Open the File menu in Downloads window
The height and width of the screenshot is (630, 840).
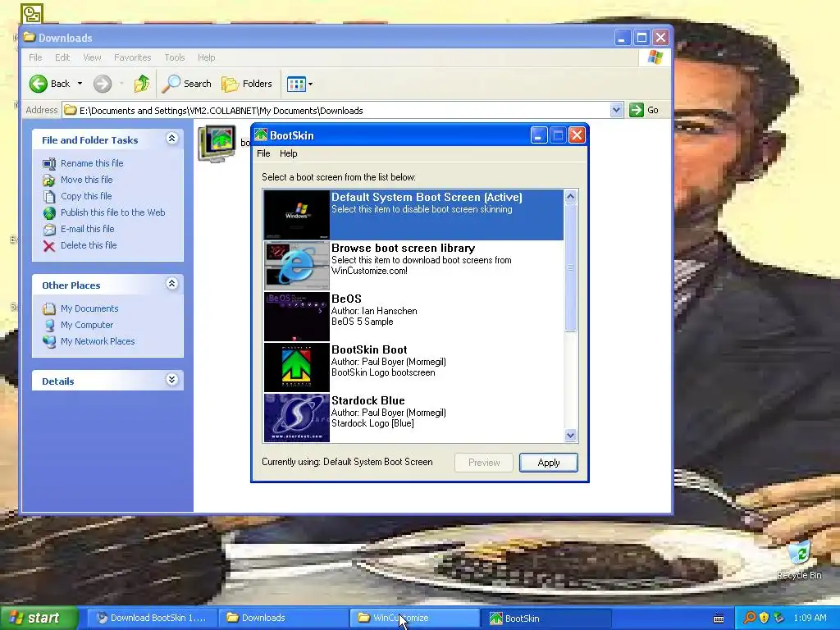pos(35,57)
